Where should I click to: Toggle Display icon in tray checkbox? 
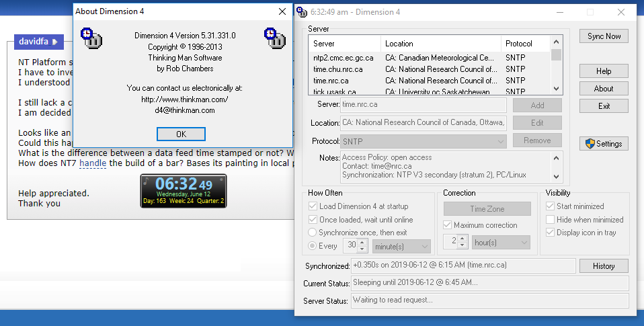550,233
